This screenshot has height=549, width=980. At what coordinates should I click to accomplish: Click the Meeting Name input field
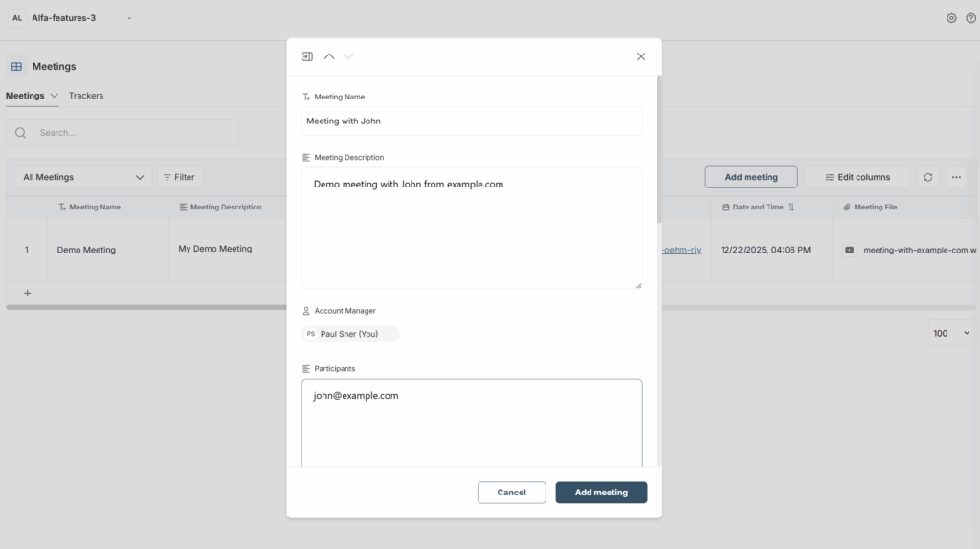tap(472, 121)
